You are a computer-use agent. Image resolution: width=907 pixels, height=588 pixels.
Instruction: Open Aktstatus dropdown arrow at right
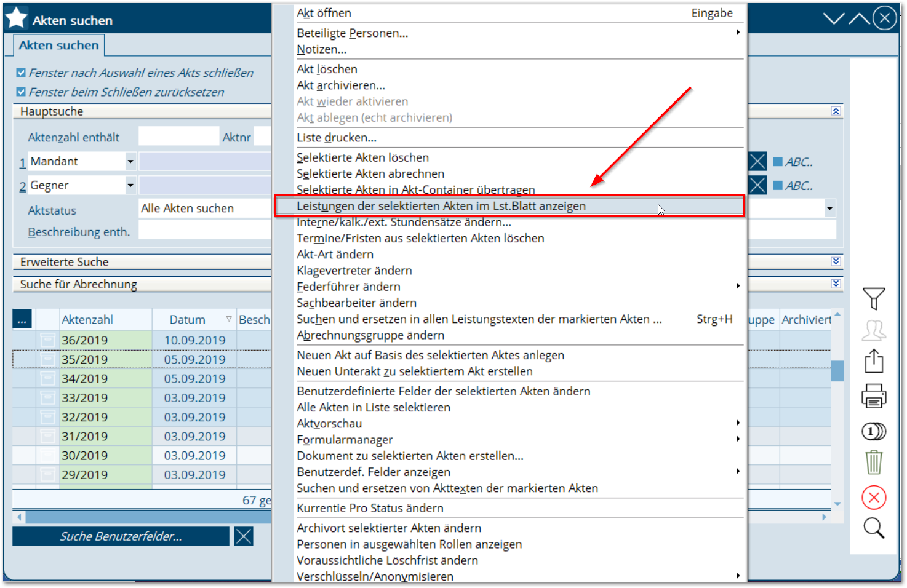coord(830,208)
